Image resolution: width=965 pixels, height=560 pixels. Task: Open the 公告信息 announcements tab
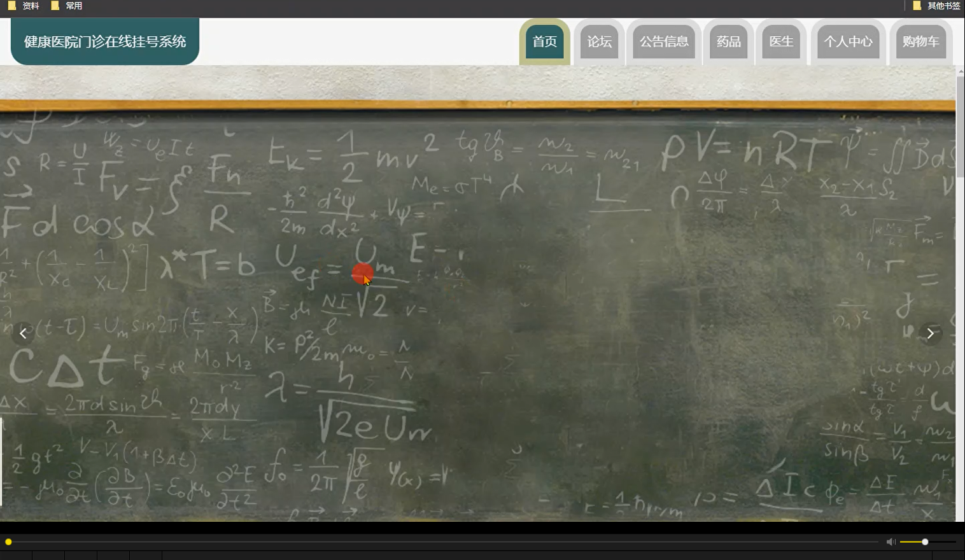[x=664, y=42]
